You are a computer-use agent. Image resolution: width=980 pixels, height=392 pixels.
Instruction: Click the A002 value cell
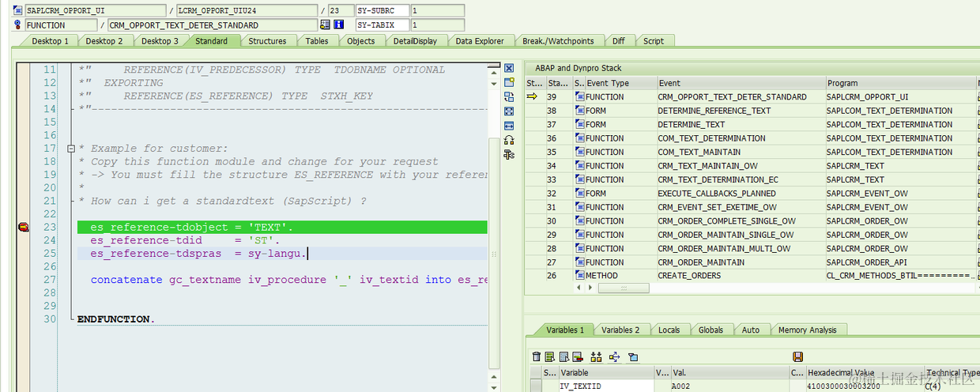tap(729, 386)
